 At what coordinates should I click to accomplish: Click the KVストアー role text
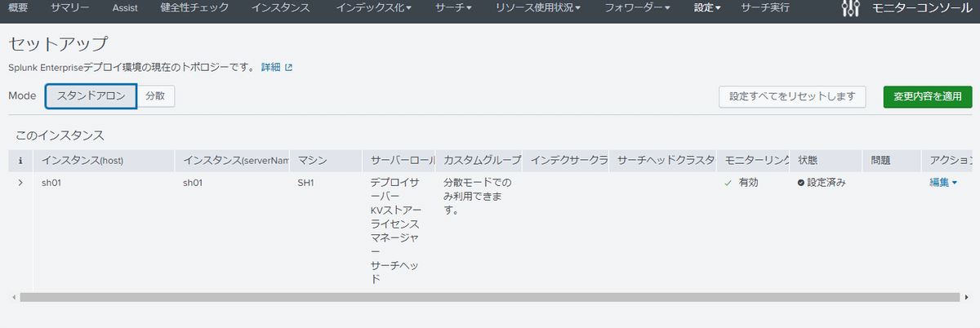click(394, 210)
